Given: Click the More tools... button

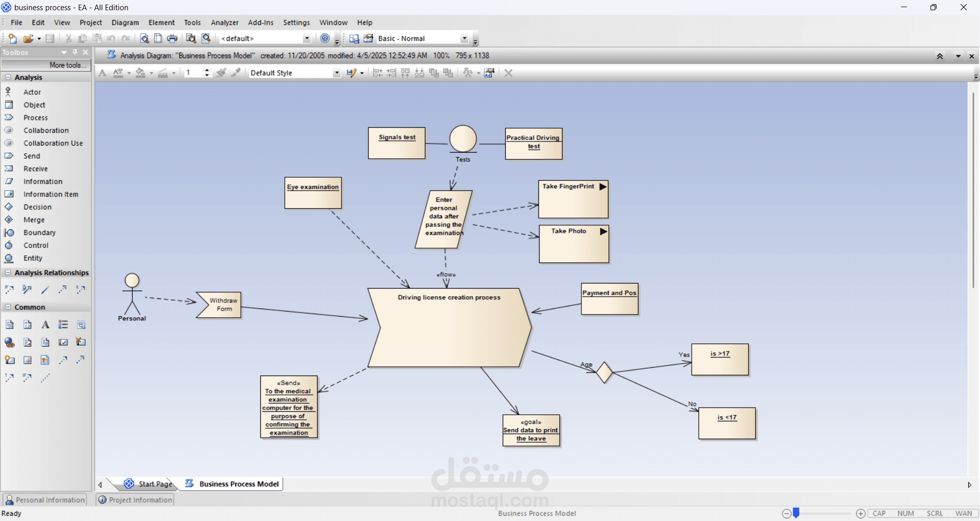Looking at the screenshot, I should click(46, 65).
